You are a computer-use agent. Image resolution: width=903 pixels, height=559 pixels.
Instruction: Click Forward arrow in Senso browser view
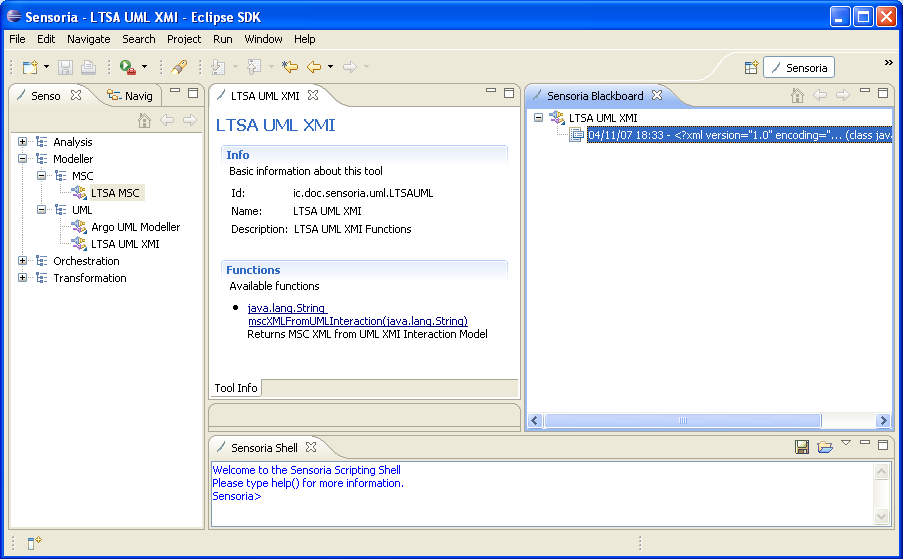[x=190, y=120]
